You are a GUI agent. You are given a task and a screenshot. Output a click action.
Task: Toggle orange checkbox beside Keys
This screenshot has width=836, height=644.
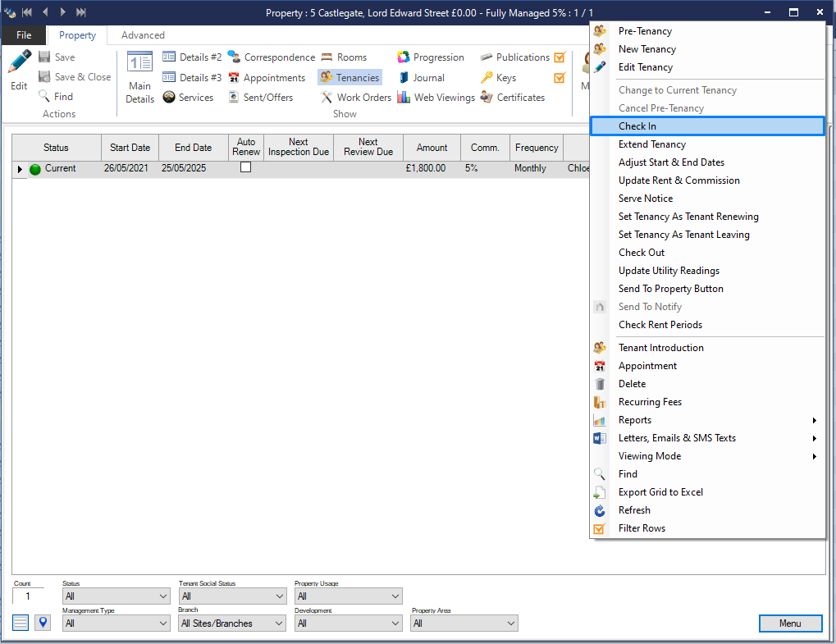560,78
